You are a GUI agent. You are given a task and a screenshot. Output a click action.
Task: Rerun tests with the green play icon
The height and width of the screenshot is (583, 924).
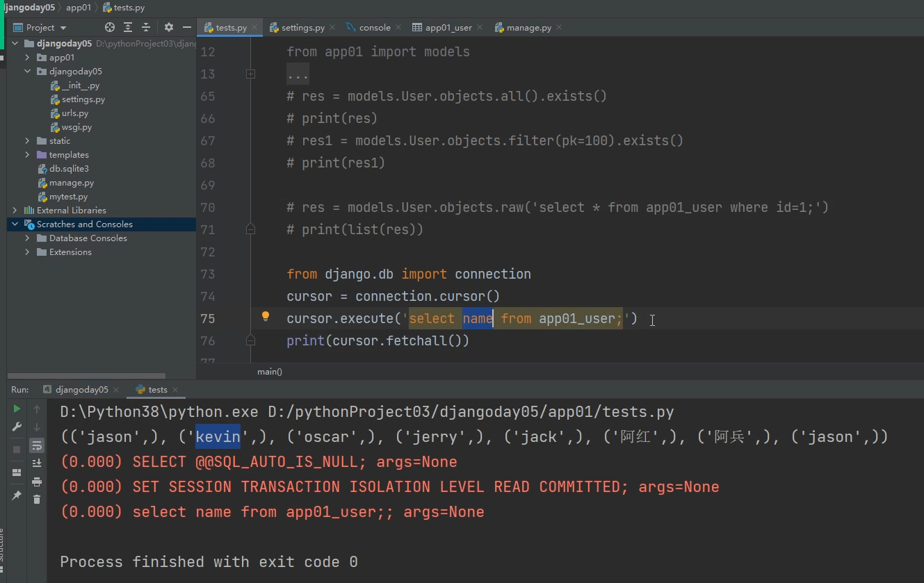17,409
